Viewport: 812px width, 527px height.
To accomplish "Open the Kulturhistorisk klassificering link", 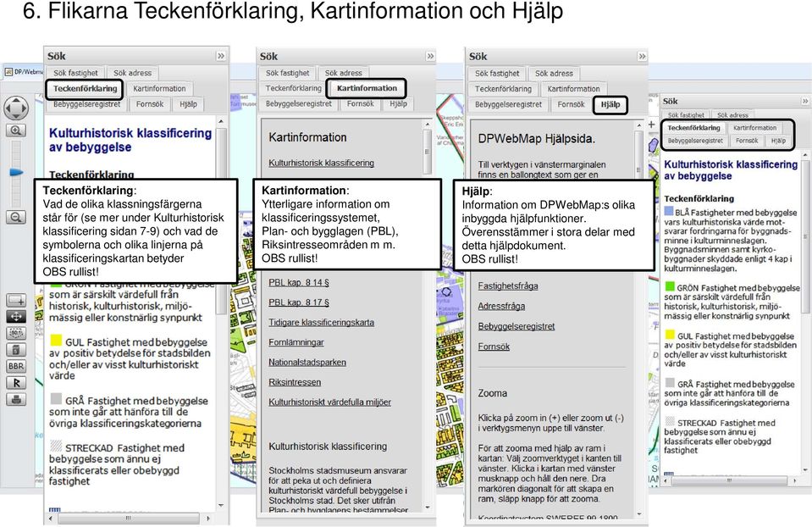I will click(x=321, y=163).
